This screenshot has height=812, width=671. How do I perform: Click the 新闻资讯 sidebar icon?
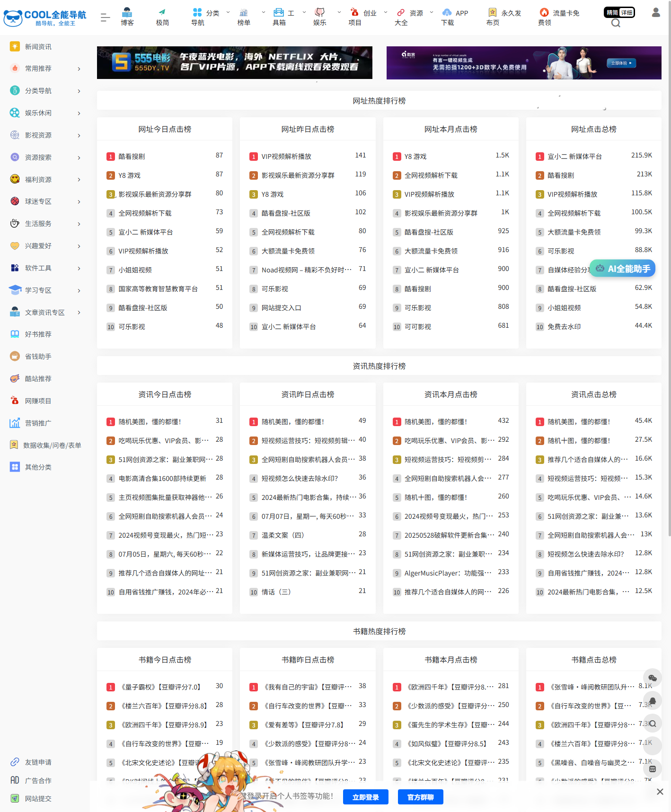[x=15, y=46]
